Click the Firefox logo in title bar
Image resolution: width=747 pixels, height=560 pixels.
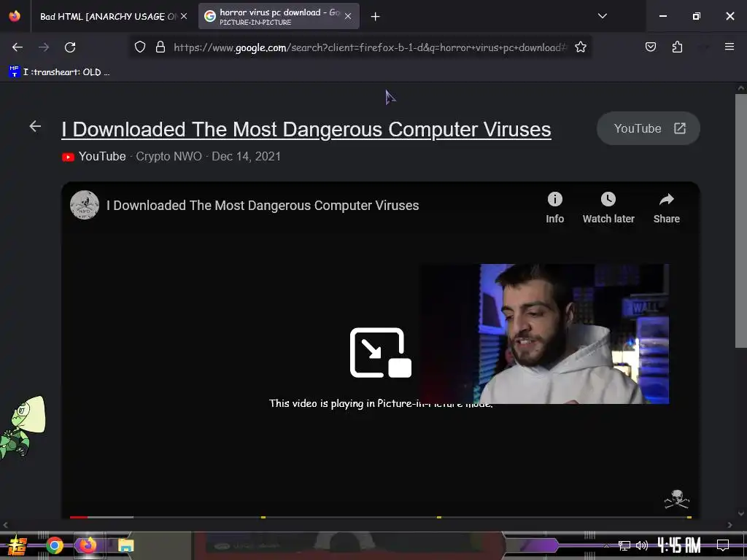coord(15,16)
